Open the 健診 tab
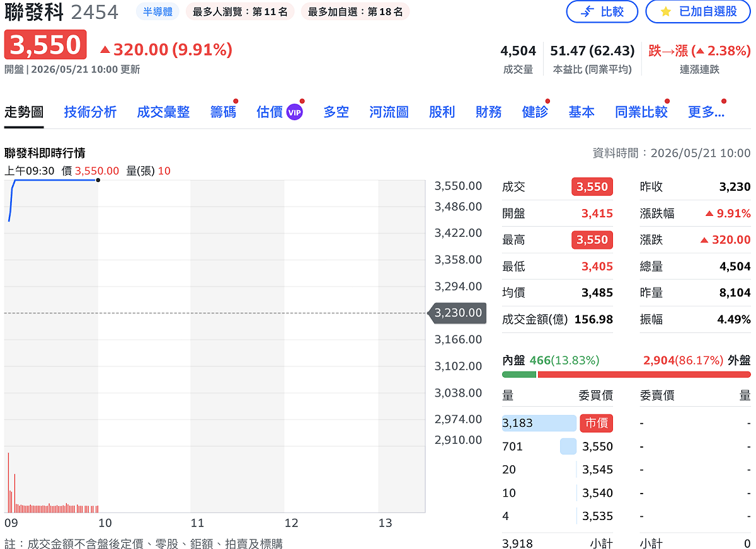Screen dimensions: 756x549 pyautogui.click(x=535, y=112)
